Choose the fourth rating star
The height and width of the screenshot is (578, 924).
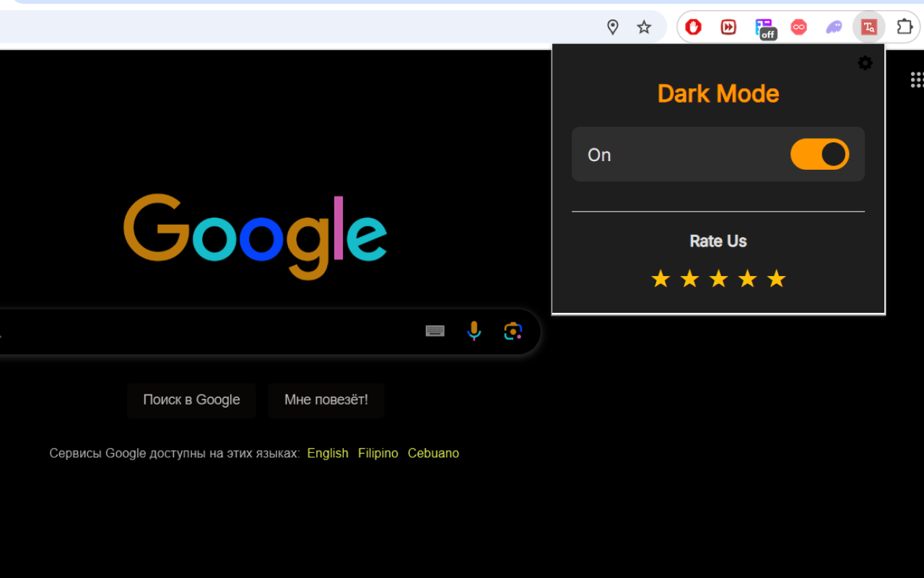(x=747, y=278)
